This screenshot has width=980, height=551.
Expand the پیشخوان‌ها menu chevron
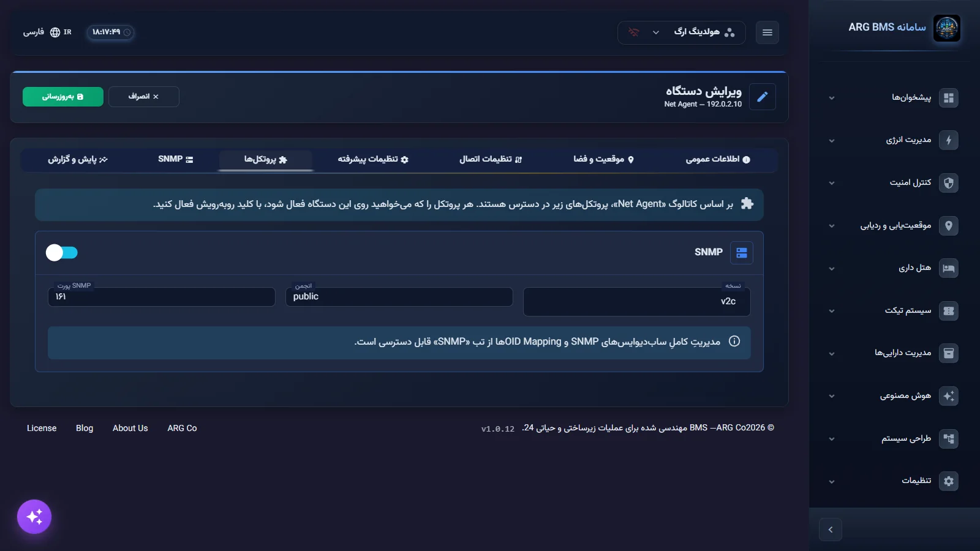tap(832, 98)
